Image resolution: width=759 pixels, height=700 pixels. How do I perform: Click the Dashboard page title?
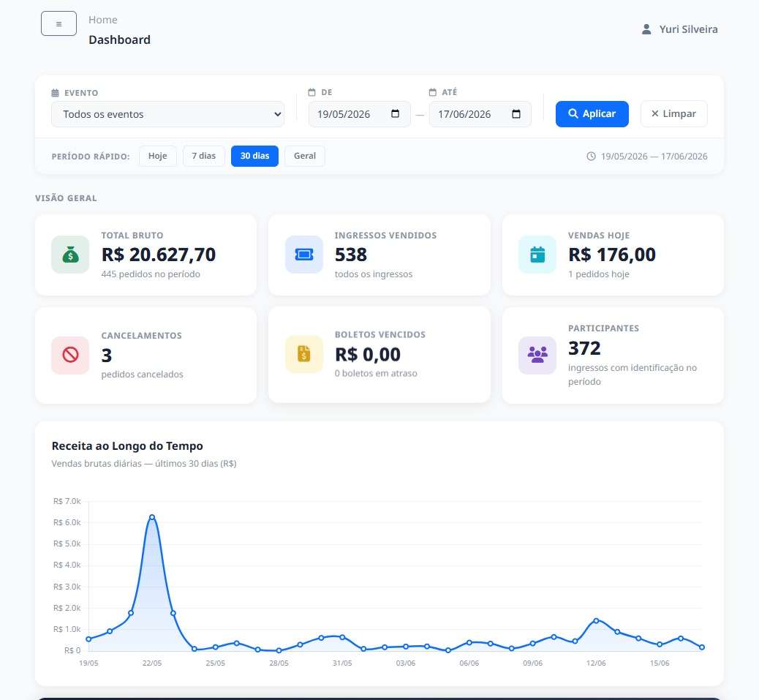(x=120, y=39)
